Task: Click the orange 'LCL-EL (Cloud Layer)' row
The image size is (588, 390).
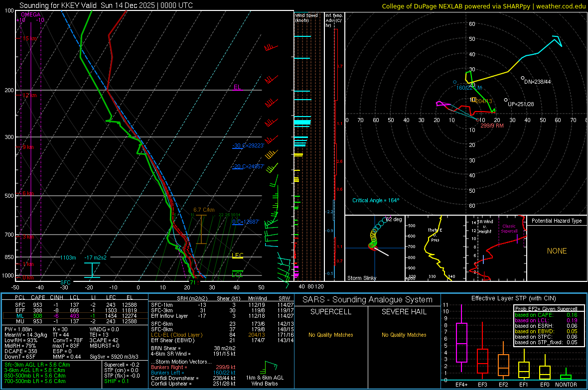Action: click(x=222, y=335)
